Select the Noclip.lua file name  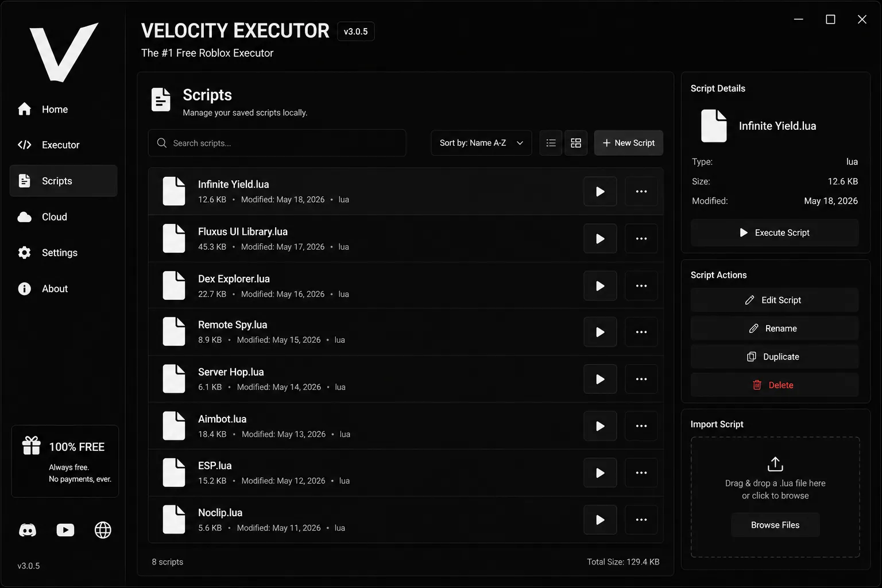(220, 512)
